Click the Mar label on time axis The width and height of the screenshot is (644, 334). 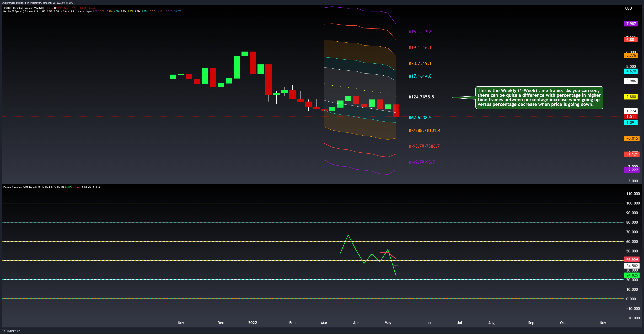pyautogui.click(x=324, y=322)
